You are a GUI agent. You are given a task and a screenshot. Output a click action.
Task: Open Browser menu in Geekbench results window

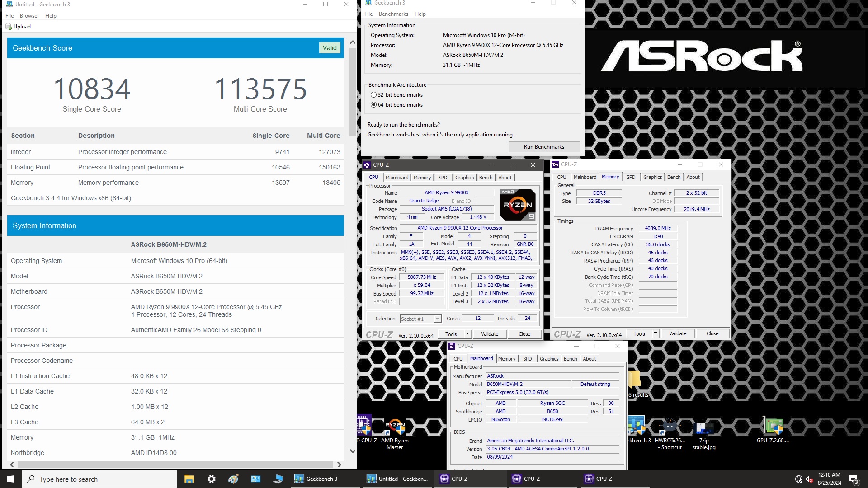pyautogui.click(x=29, y=16)
